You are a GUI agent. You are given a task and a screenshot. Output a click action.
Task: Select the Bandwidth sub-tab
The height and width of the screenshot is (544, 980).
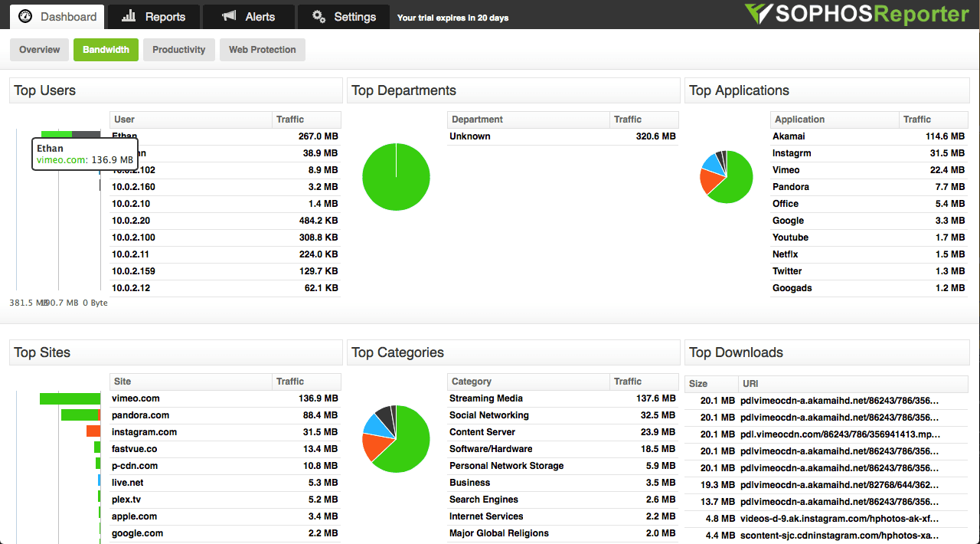point(106,50)
